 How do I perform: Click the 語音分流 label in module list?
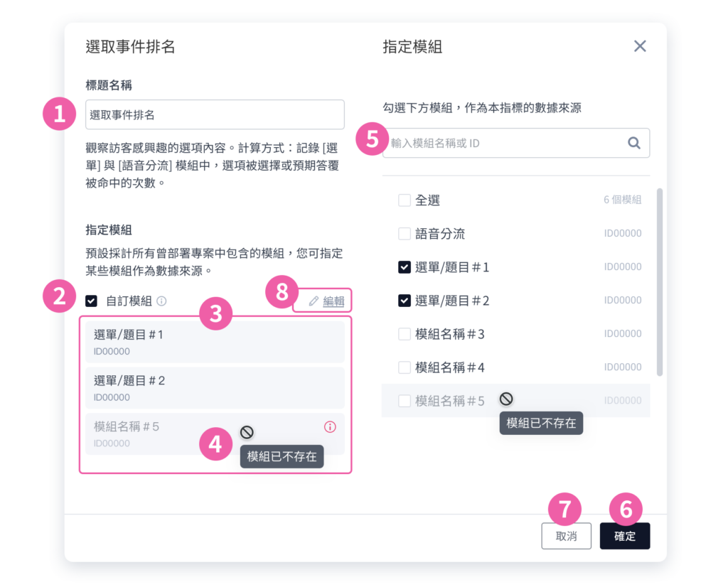pyautogui.click(x=439, y=233)
